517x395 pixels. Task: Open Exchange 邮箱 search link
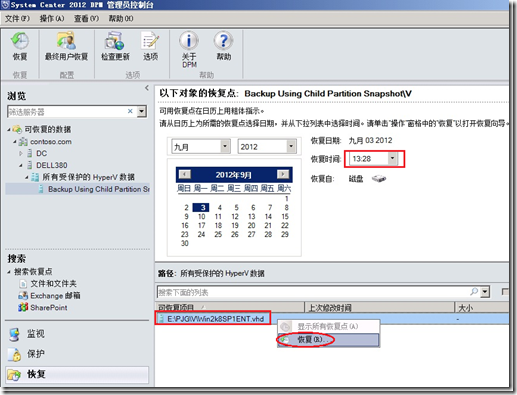(55, 296)
